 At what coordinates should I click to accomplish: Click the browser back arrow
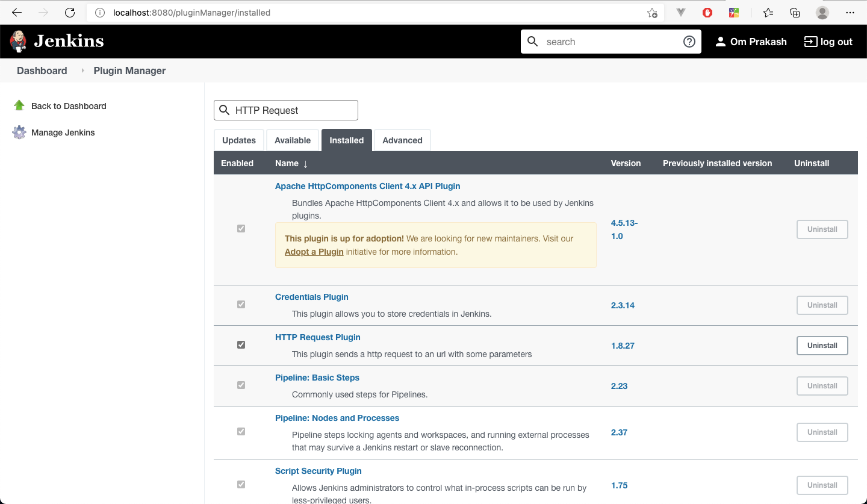(17, 13)
